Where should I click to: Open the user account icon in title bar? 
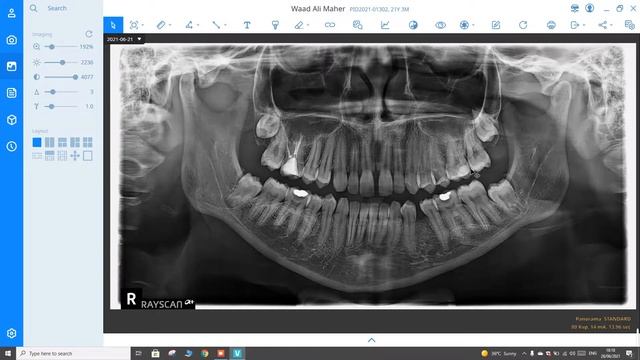tap(589, 8)
